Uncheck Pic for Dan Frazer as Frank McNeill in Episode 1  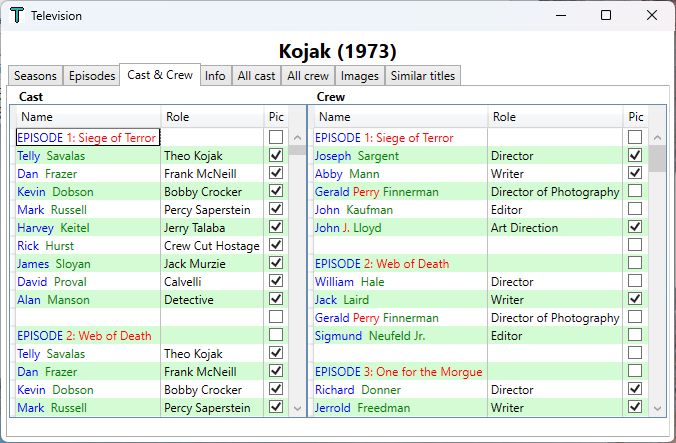tap(276, 173)
